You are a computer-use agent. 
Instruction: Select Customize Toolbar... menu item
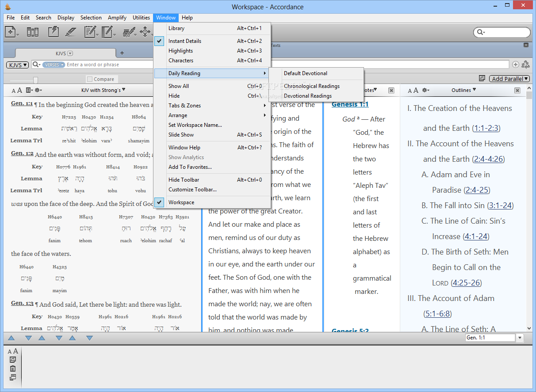(212, 189)
